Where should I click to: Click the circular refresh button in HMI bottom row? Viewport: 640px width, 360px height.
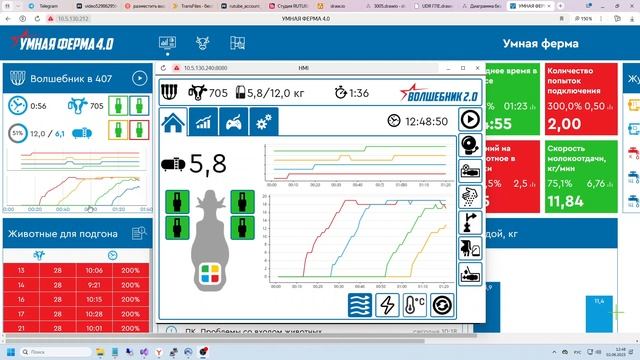(442, 305)
